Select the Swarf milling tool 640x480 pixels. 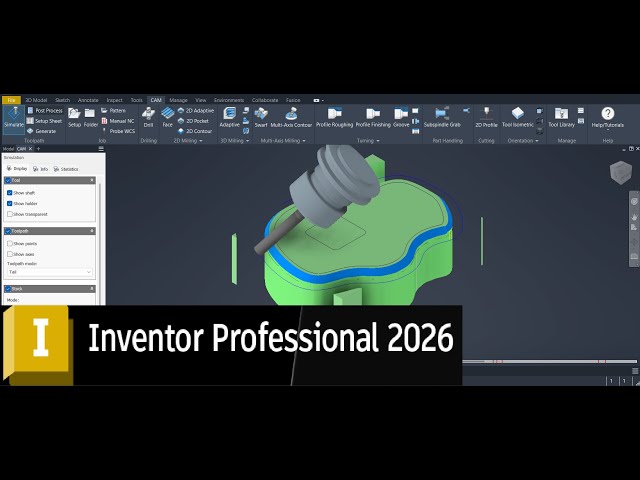pos(261,118)
